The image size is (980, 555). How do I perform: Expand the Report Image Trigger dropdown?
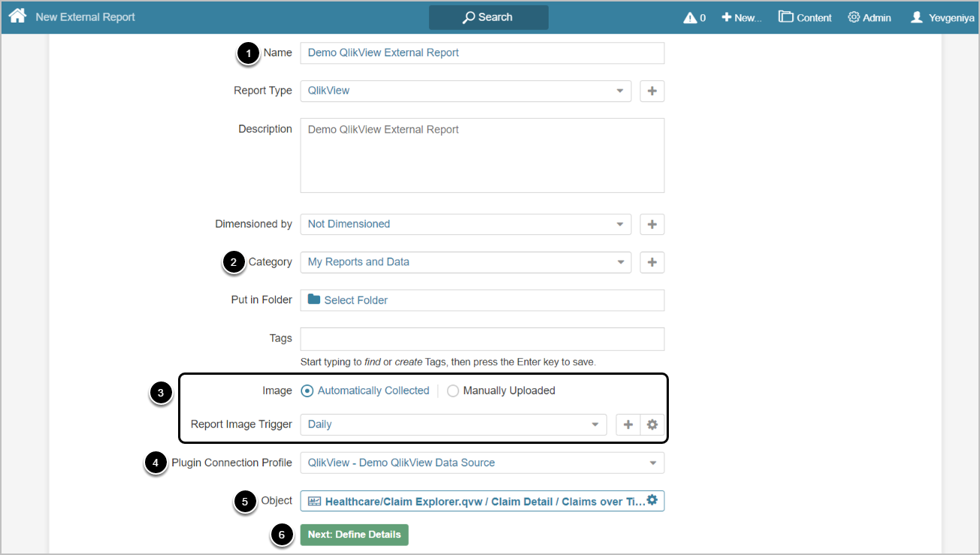pos(453,424)
